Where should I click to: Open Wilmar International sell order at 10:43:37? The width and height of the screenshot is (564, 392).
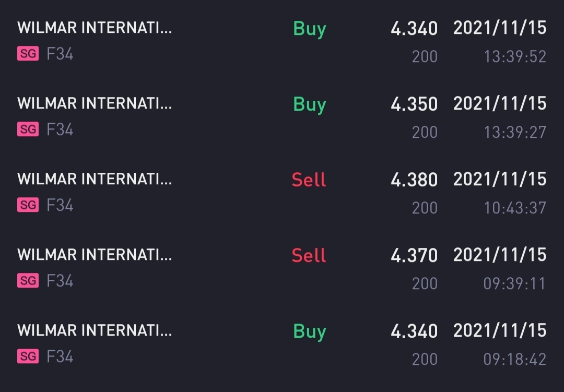(x=282, y=193)
